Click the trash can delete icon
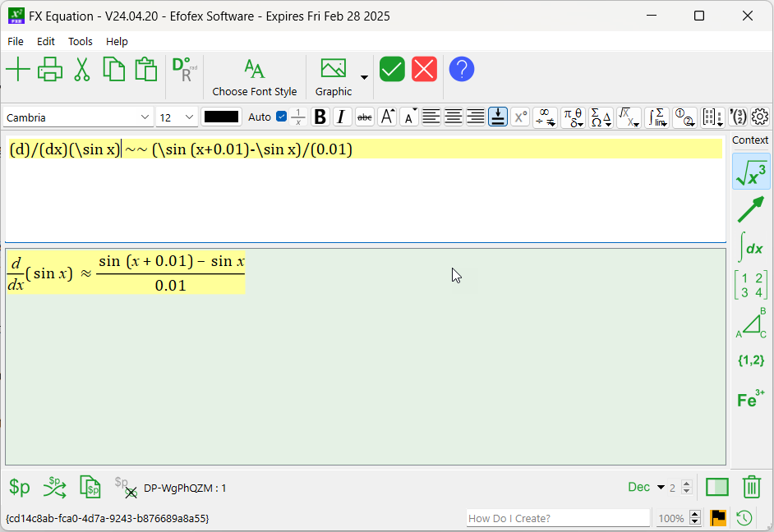774x532 pixels. (x=751, y=488)
